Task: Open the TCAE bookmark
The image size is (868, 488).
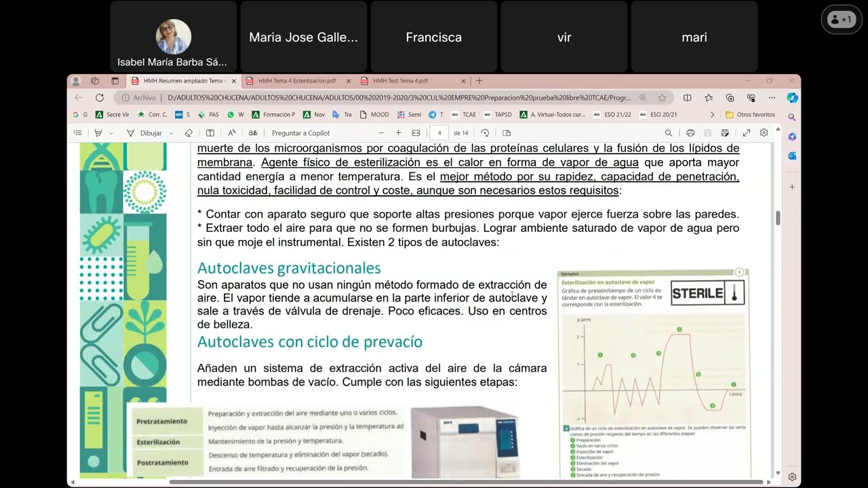Action: tap(464, 115)
